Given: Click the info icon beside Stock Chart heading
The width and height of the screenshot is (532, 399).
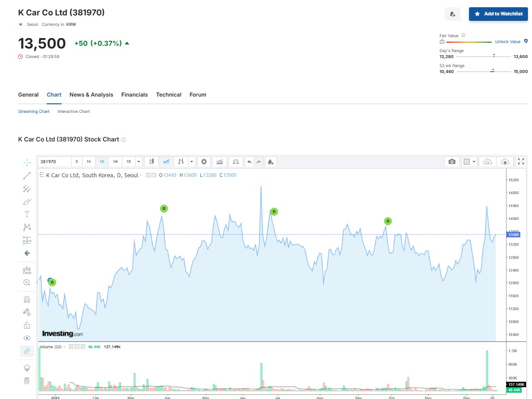Looking at the screenshot, I should point(124,140).
